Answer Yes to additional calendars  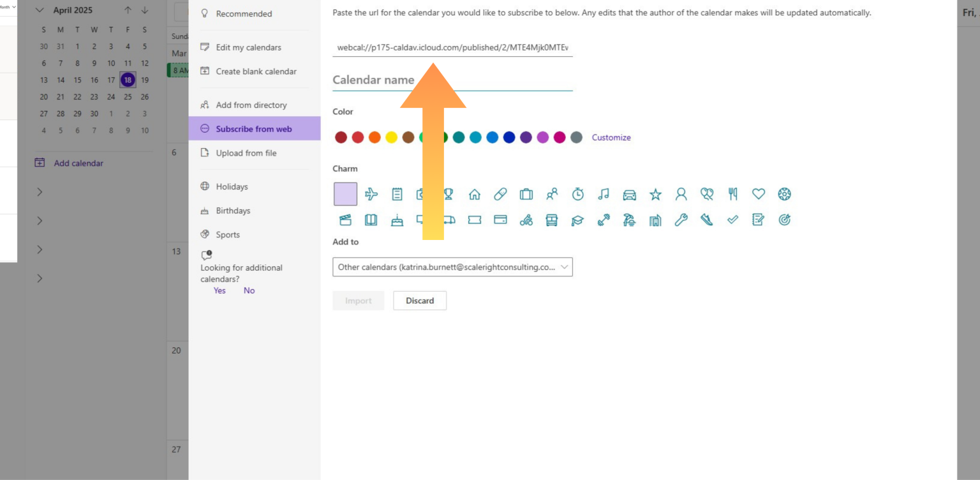(x=219, y=290)
